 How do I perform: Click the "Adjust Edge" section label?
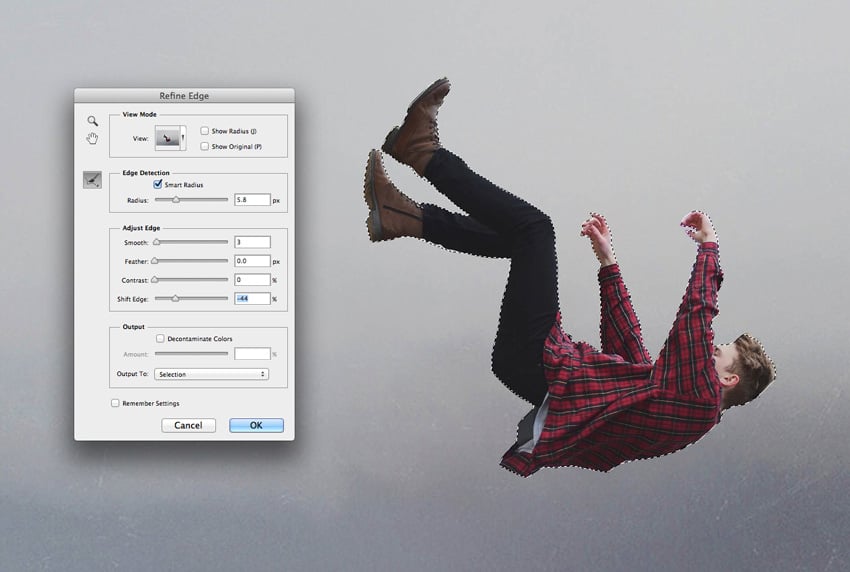141,228
